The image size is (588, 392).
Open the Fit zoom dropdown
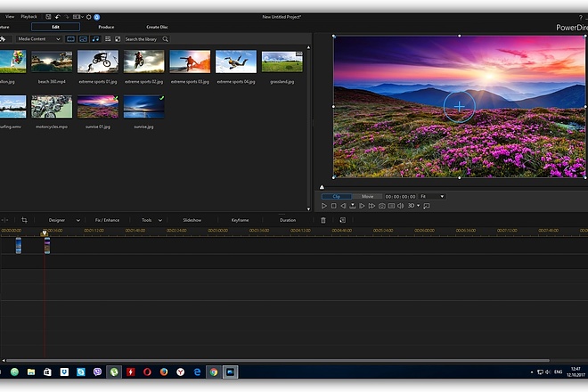point(432,197)
